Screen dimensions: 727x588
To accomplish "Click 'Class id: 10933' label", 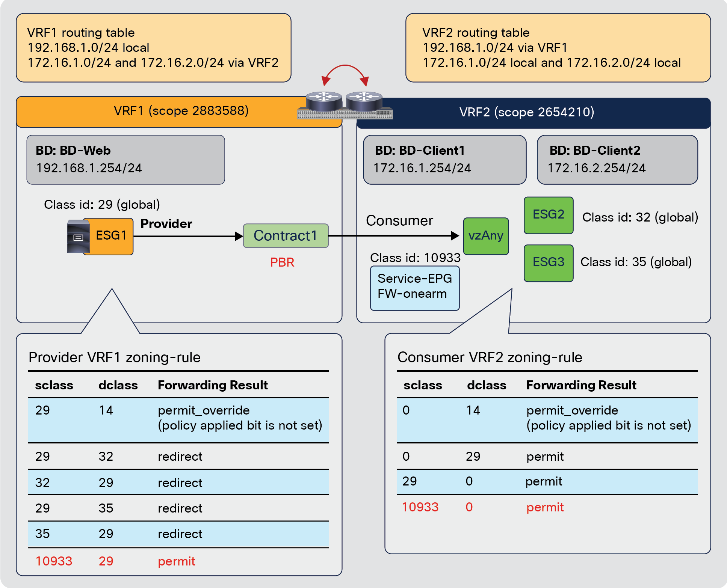I will pos(415,258).
